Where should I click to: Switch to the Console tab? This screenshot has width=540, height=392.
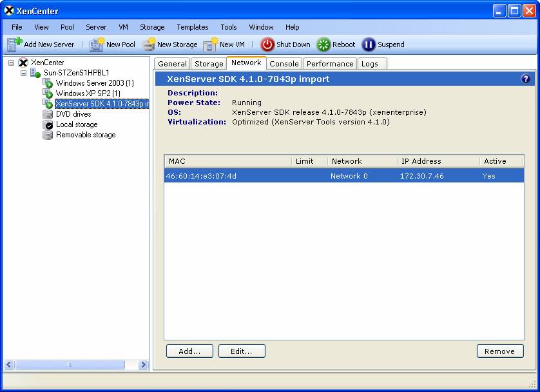pyautogui.click(x=284, y=64)
